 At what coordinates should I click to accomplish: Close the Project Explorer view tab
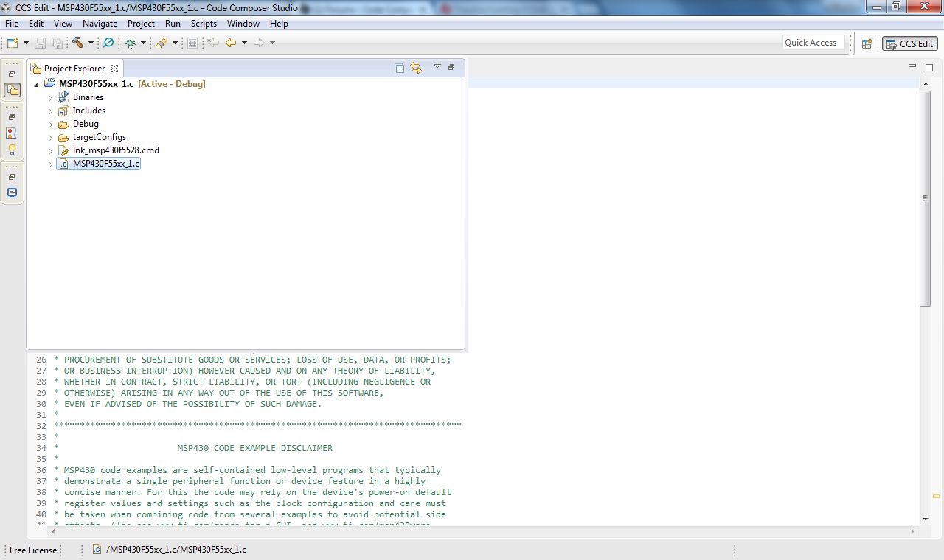(x=114, y=68)
